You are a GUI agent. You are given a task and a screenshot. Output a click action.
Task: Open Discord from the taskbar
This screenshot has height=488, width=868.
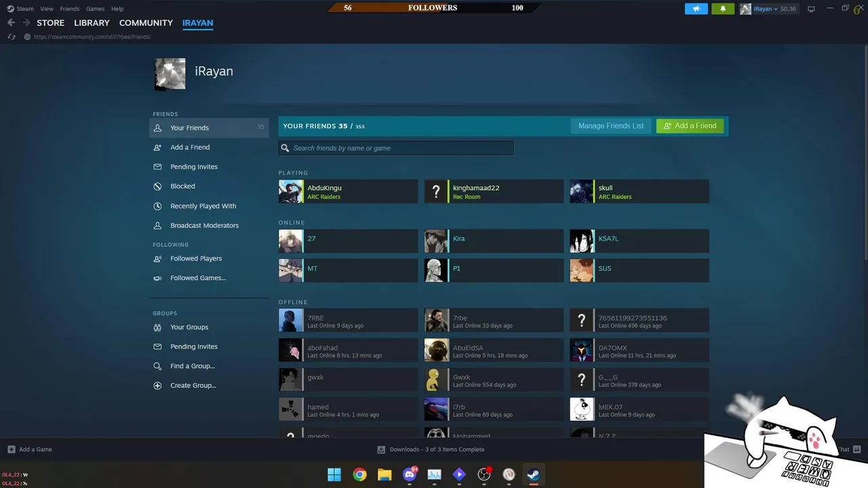point(410,474)
